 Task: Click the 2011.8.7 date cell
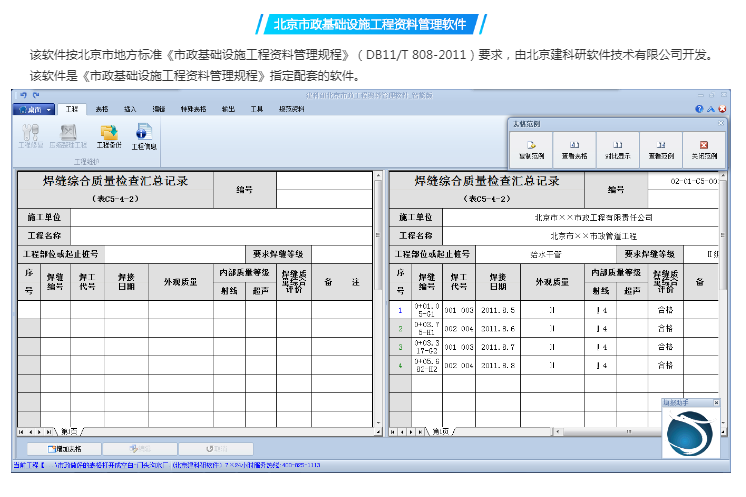click(x=498, y=347)
